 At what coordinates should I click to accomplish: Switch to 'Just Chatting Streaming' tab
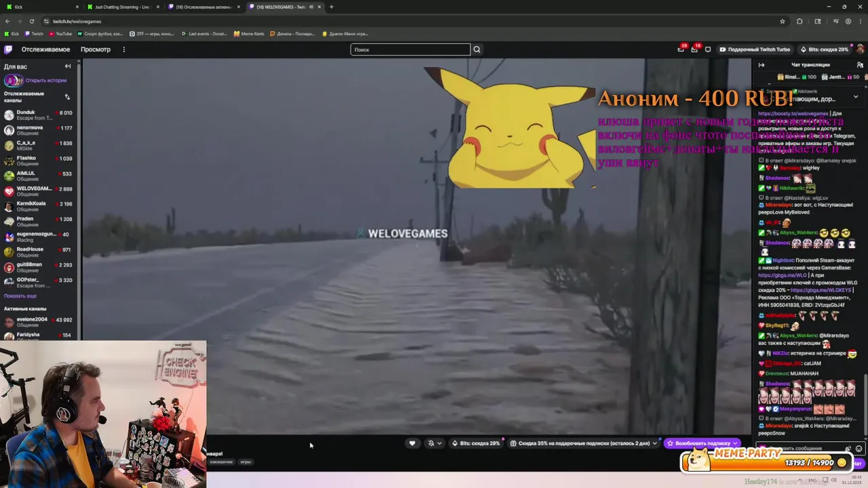(x=123, y=7)
